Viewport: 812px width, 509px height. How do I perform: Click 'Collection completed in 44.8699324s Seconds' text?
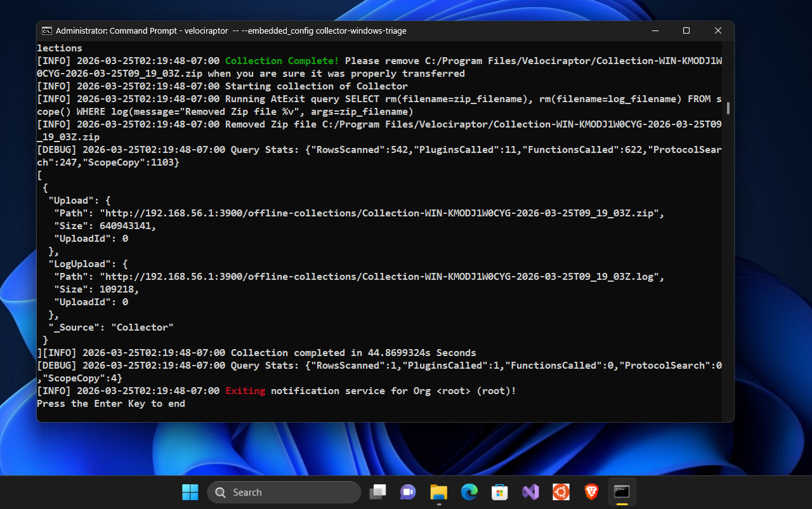pos(353,353)
